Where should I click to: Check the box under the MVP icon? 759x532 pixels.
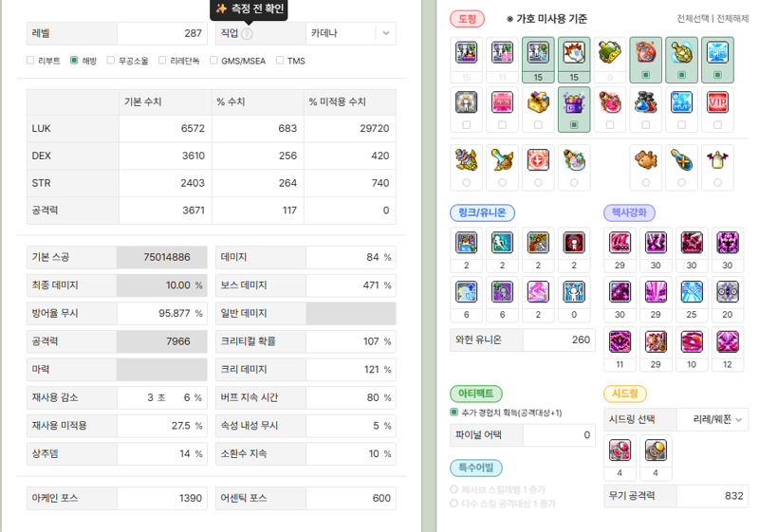681,125
